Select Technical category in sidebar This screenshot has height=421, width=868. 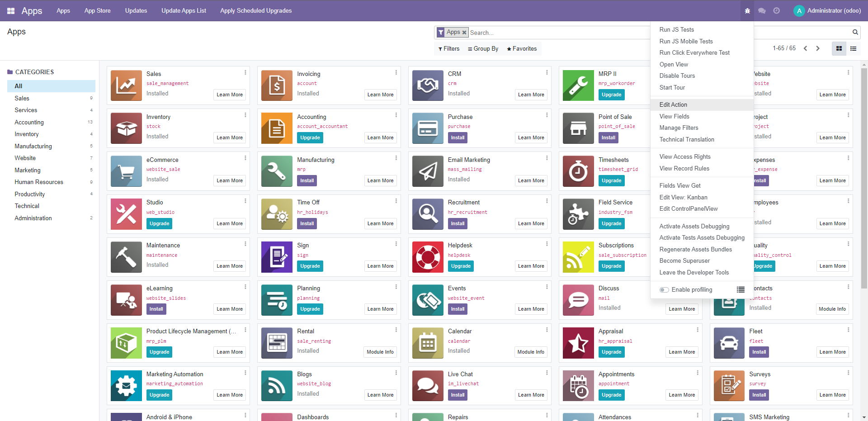51,206
